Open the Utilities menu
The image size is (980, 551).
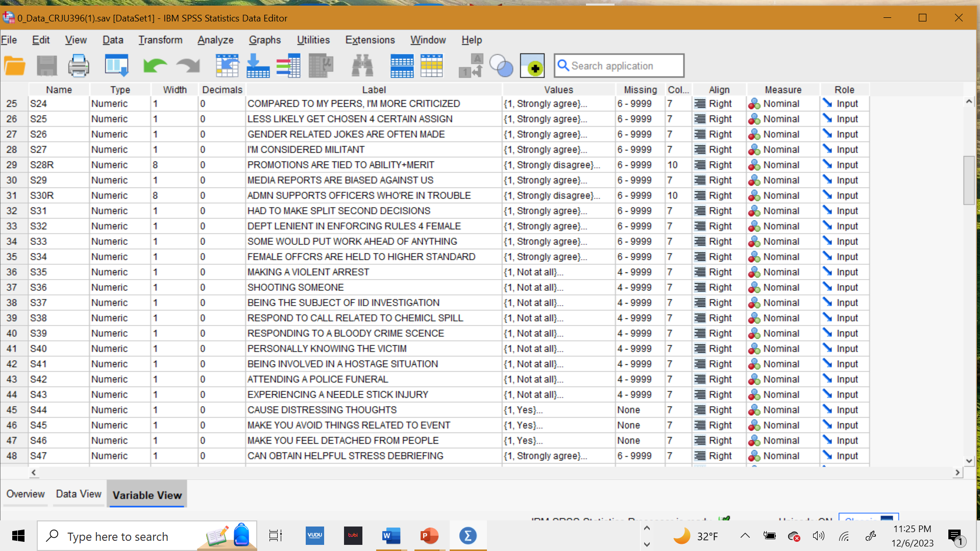(x=313, y=40)
